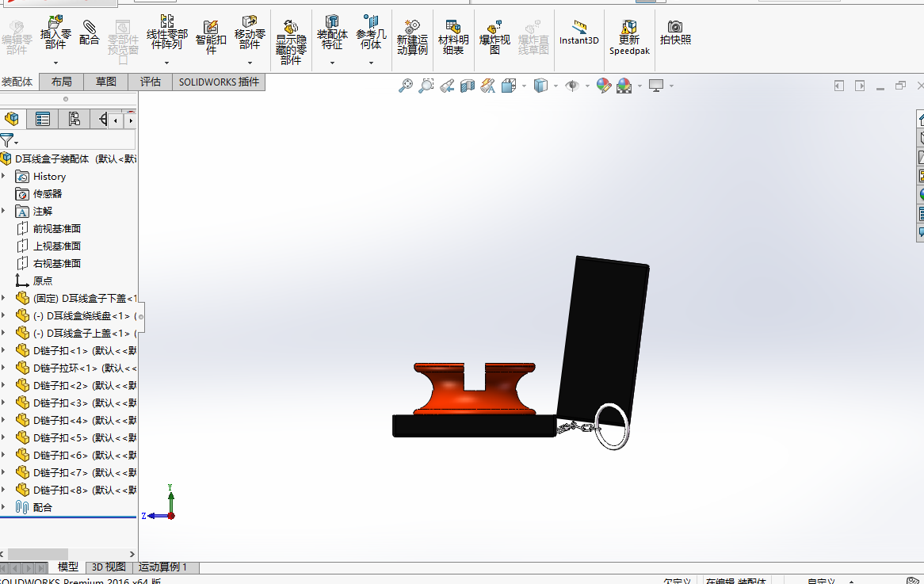Click the 线性零部件阵列 pattern tool
The width and height of the screenshot is (924, 584).
pos(166,33)
